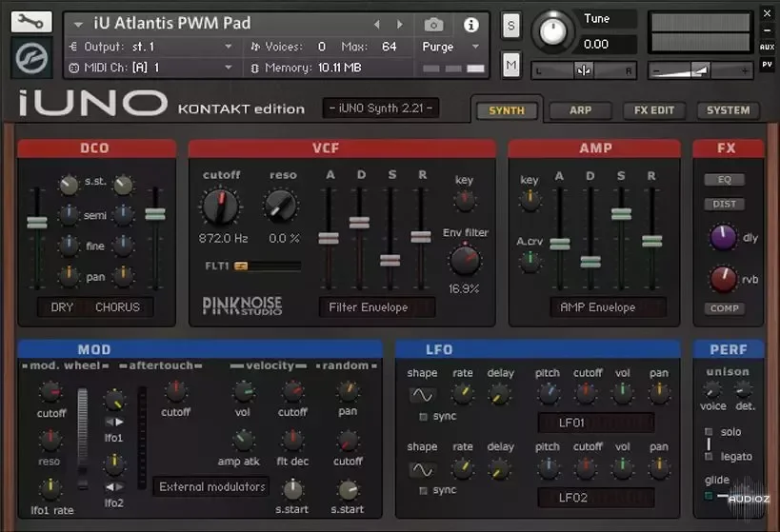Enable the solo checkbox
Viewport: 780px width, 532px height.
[x=709, y=431]
